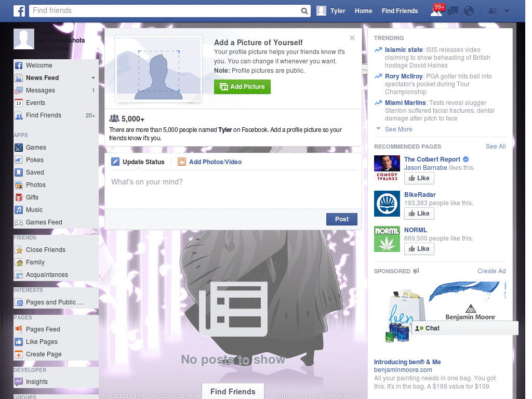This screenshot has height=399, width=532.
Task: Click the search magnifier icon
Action: [x=304, y=11]
